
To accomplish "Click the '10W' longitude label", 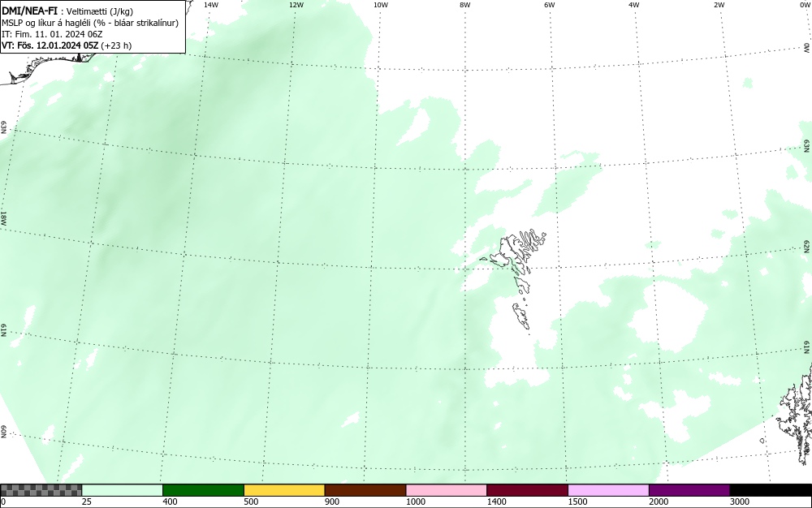I will (381, 5).
